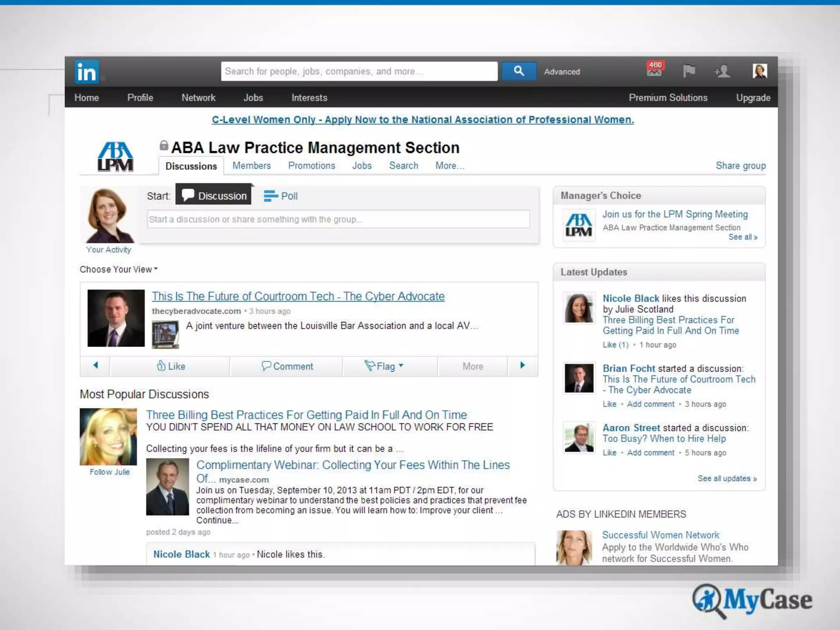Open the messages inbox with 460 badge
The image size is (840, 630).
click(654, 71)
